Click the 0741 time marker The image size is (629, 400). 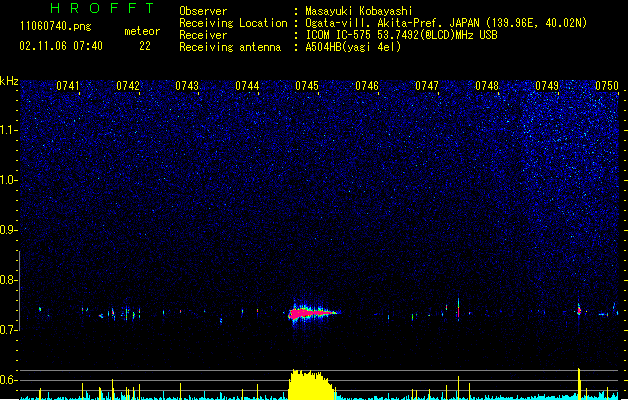coord(67,86)
